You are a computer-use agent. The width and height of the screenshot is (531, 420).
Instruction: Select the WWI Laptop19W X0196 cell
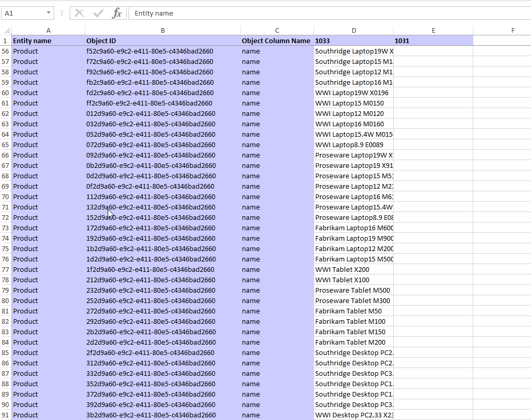[x=354, y=93]
